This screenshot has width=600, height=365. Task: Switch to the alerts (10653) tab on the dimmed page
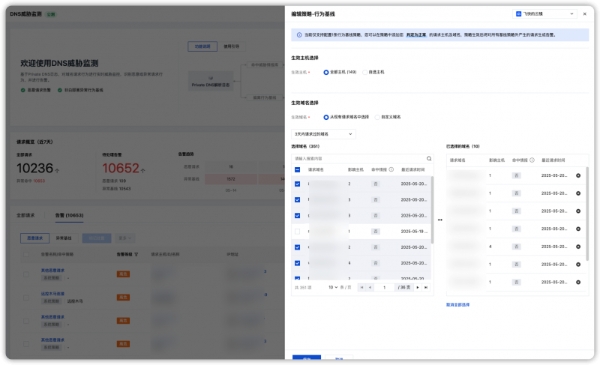(69, 215)
